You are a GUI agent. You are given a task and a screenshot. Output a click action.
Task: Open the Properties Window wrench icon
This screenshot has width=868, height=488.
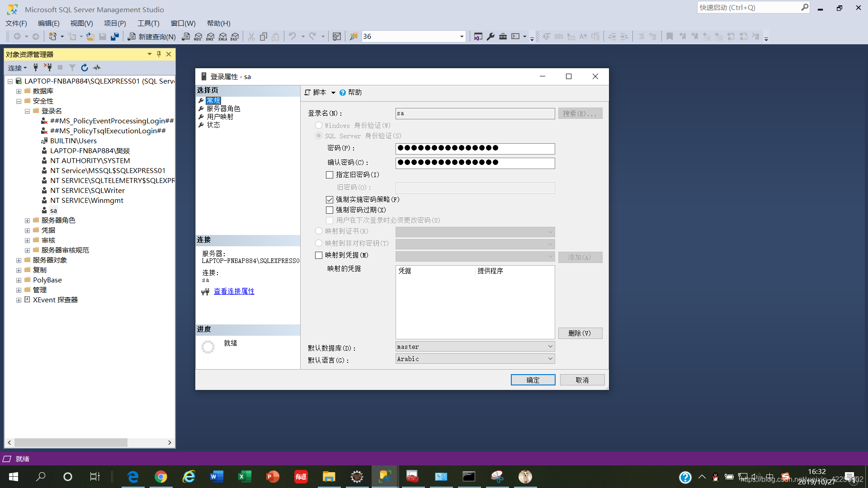pos(491,37)
